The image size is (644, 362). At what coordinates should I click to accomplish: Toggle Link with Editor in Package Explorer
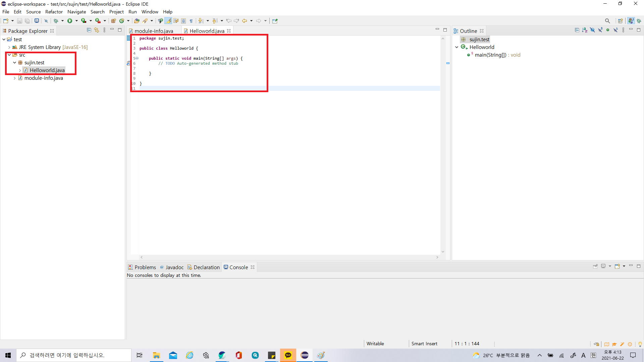pyautogui.click(x=97, y=30)
